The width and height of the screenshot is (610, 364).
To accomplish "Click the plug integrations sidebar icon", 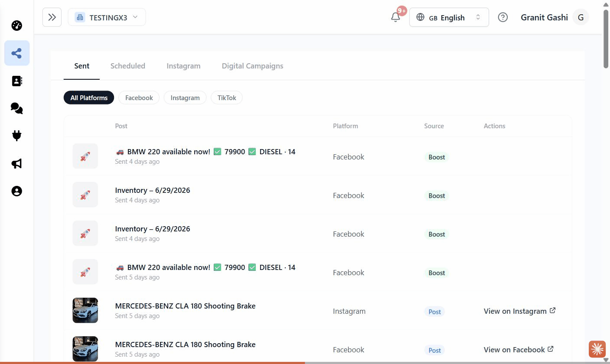I will [x=16, y=136].
